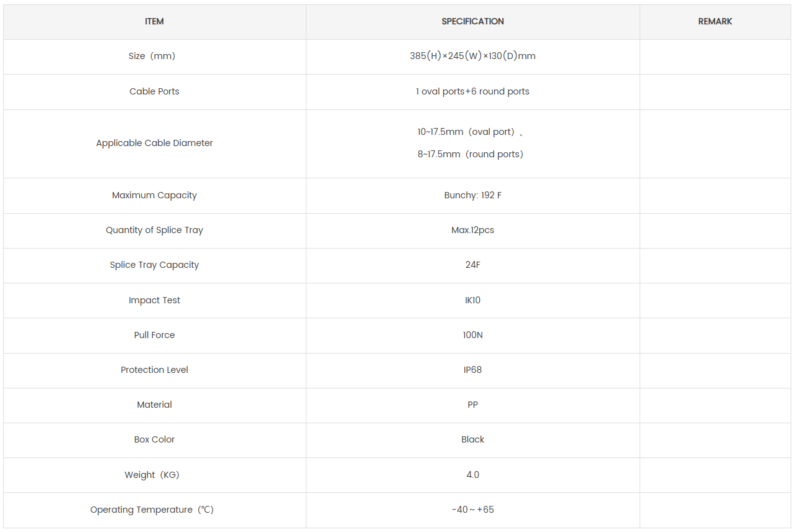Select the Applicable Cable Diameter label
The image size is (795, 532).
[154, 143]
